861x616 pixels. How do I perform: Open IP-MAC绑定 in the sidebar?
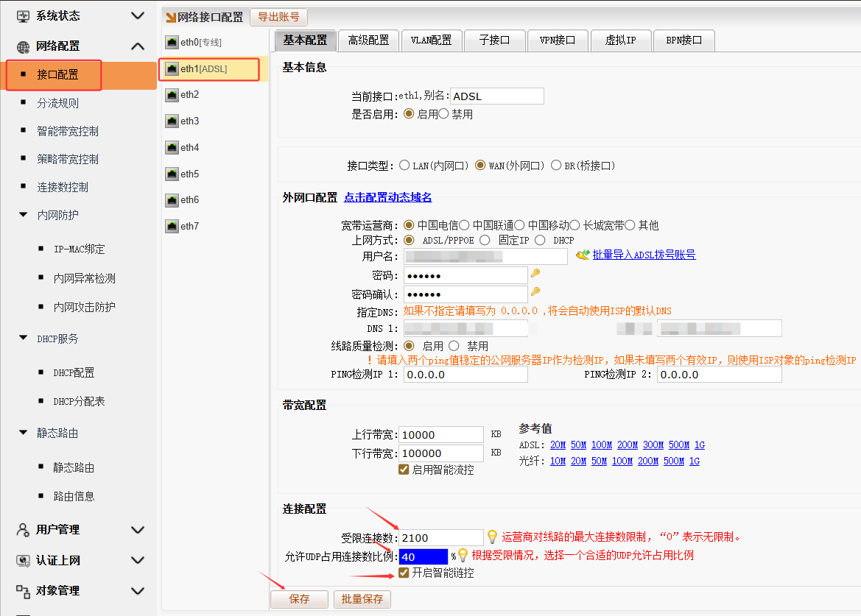(x=79, y=249)
